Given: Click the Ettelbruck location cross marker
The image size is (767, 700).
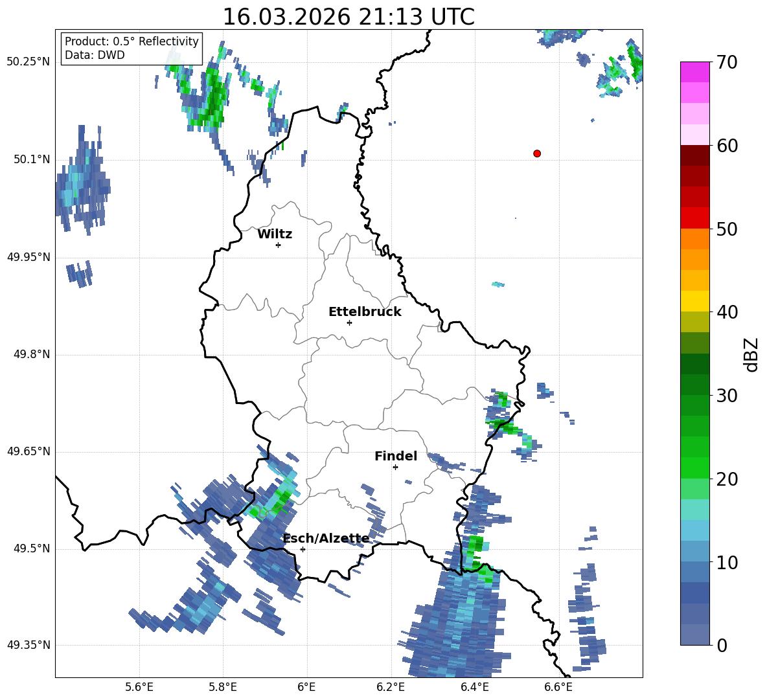Looking at the screenshot, I should pos(349,322).
